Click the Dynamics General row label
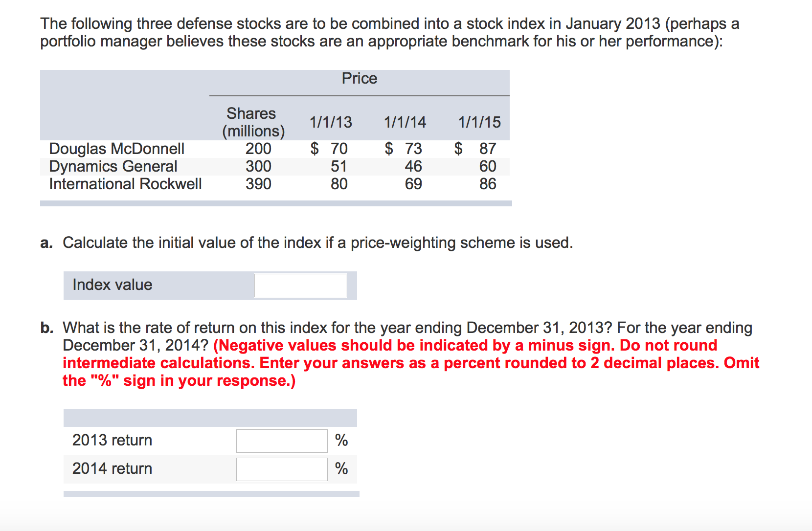The width and height of the screenshot is (812, 531). point(113,166)
